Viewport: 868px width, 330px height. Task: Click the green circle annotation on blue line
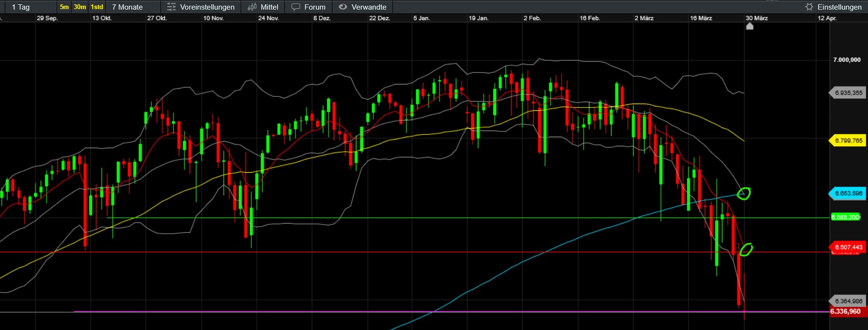point(744,193)
